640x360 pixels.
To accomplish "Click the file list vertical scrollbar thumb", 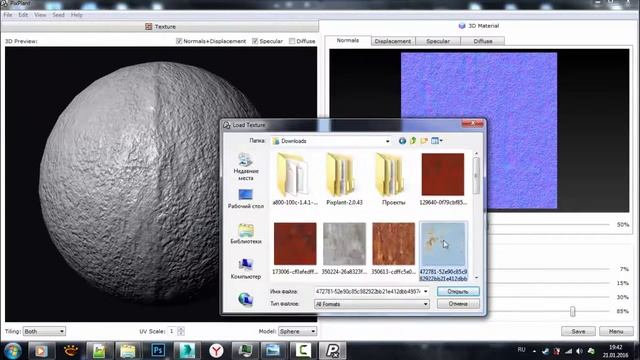I will click(x=476, y=176).
